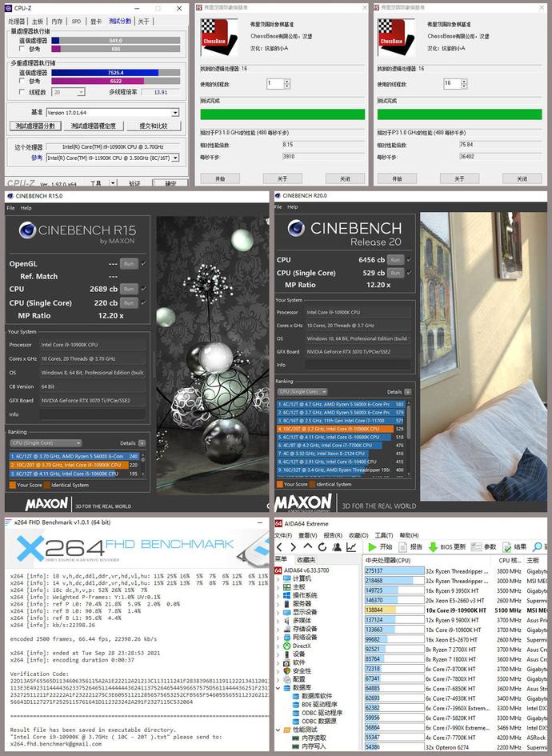Click CPU-Z 测试处理器分数 button
This screenshot has width=552, height=756.
pyautogui.click(x=35, y=126)
